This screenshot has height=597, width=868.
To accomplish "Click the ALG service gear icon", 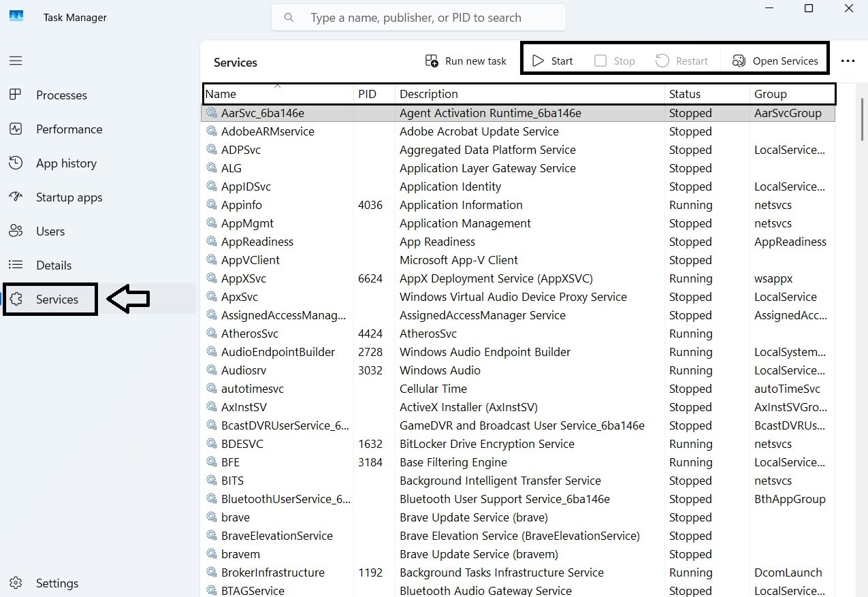I will pos(212,168).
